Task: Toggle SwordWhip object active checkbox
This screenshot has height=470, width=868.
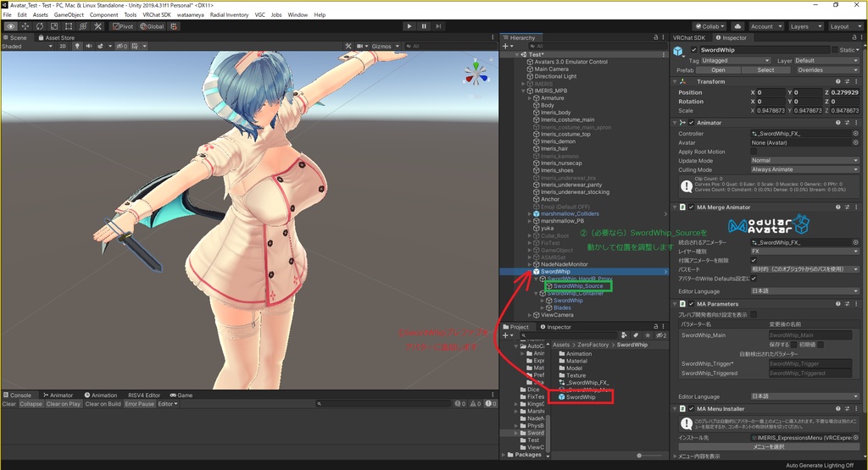Action: click(x=694, y=50)
